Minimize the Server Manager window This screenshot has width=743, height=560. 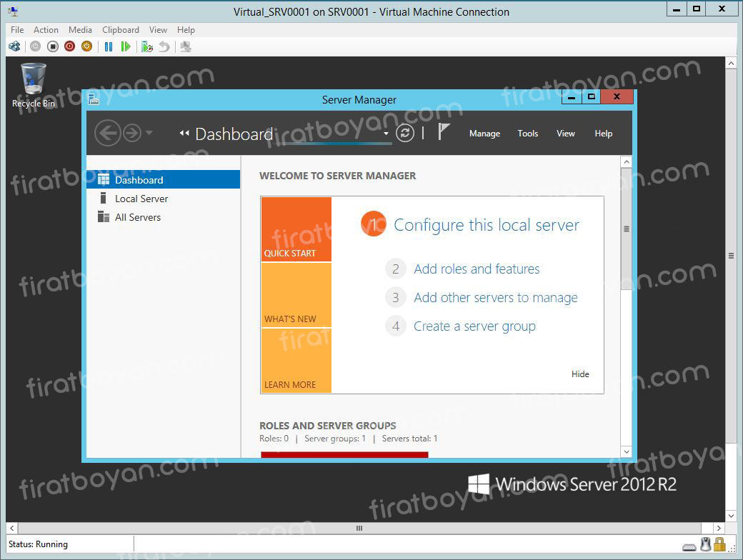[572, 96]
